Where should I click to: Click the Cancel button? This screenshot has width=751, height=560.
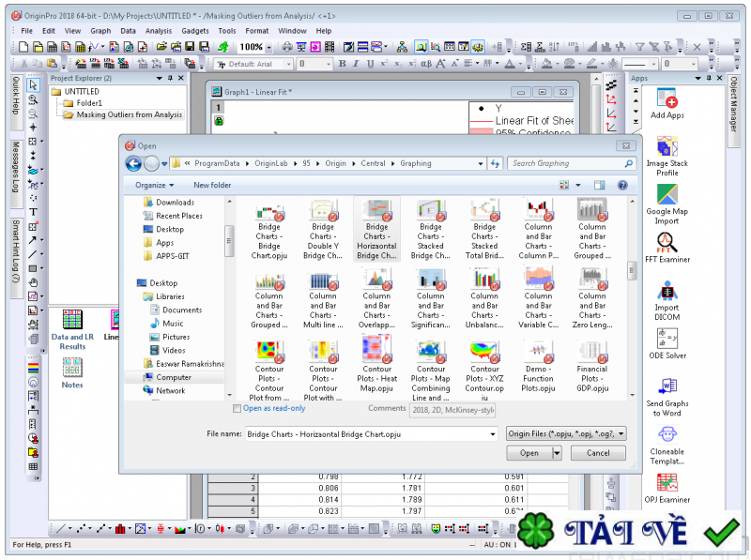pos(598,453)
